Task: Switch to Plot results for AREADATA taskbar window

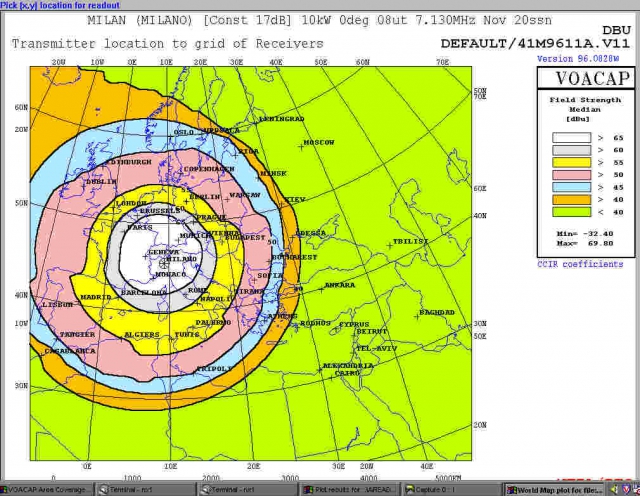Action: coord(351,489)
